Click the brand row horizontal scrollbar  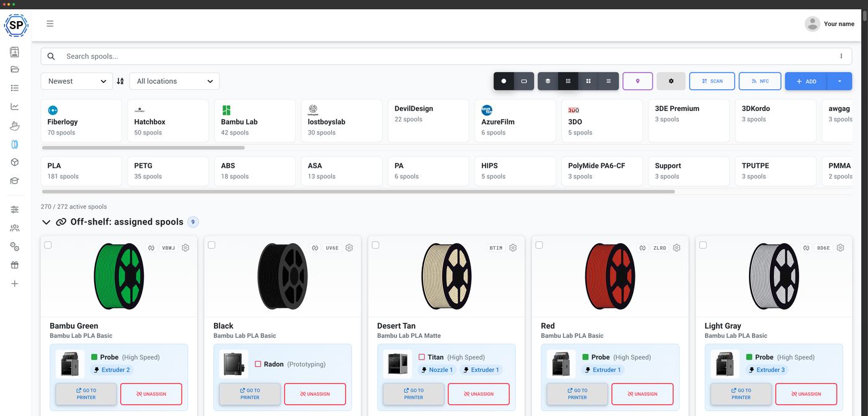(x=143, y=148)
